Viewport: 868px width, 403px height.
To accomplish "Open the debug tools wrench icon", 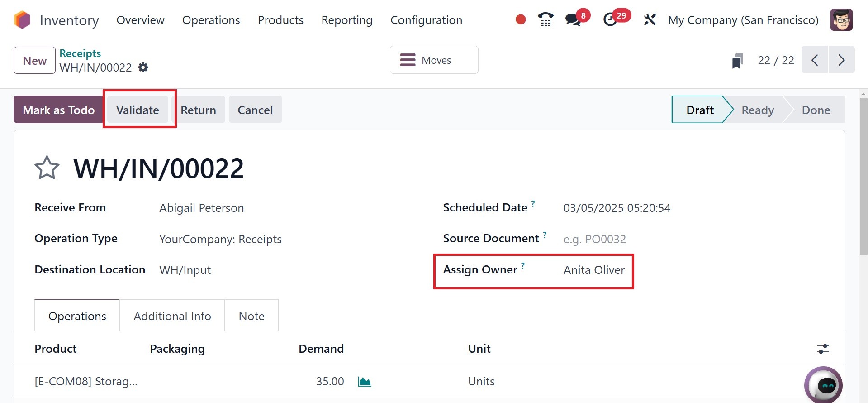I will coord(650,19).
